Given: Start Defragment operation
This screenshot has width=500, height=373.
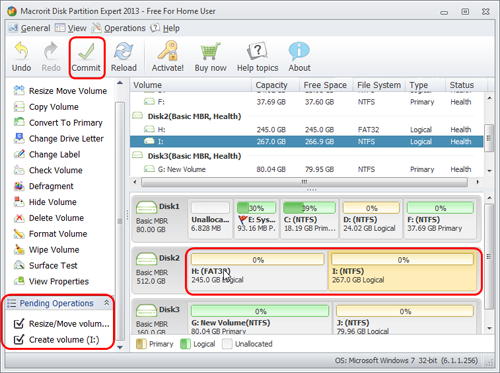Looking at the screenshot, I should (44, 186).
